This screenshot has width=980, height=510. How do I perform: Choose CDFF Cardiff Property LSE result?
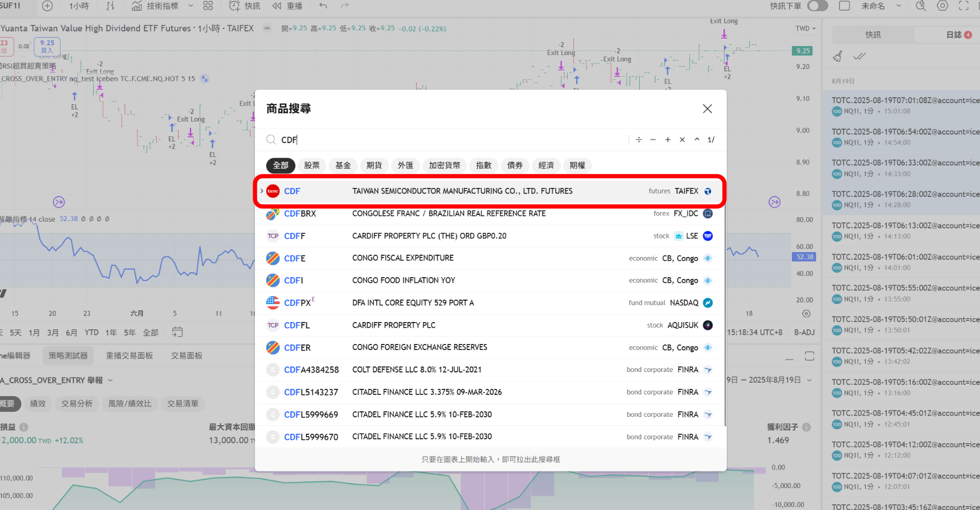490,236
